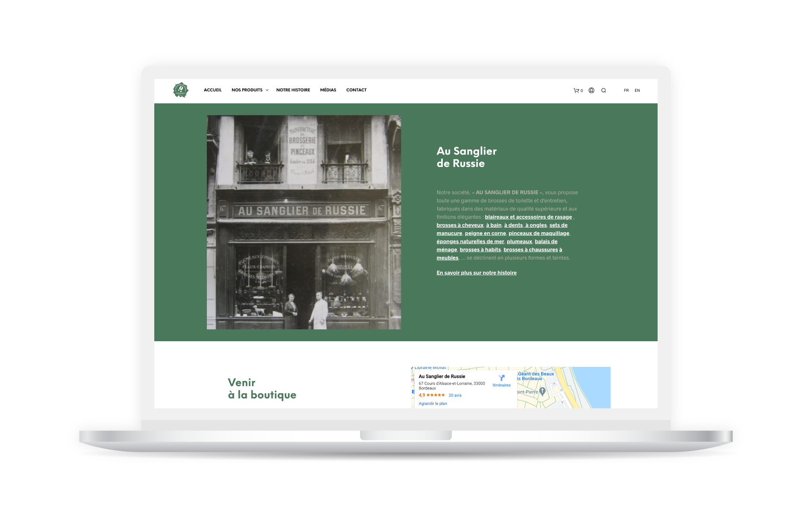This screenshot has height=518, width=812.
Task: Open the 20 avis reviews link
Action: [x=455, y=395]
